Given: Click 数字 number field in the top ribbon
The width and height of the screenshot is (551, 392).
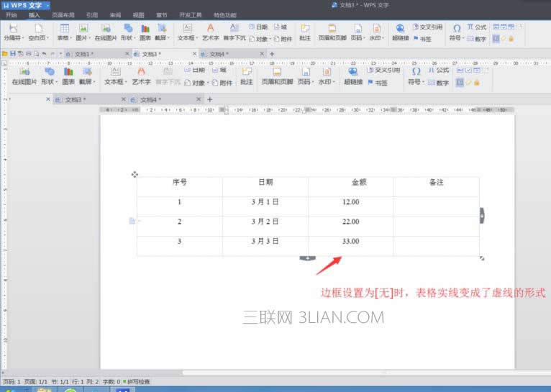Looking at the screenshot, I should [477, 39].
